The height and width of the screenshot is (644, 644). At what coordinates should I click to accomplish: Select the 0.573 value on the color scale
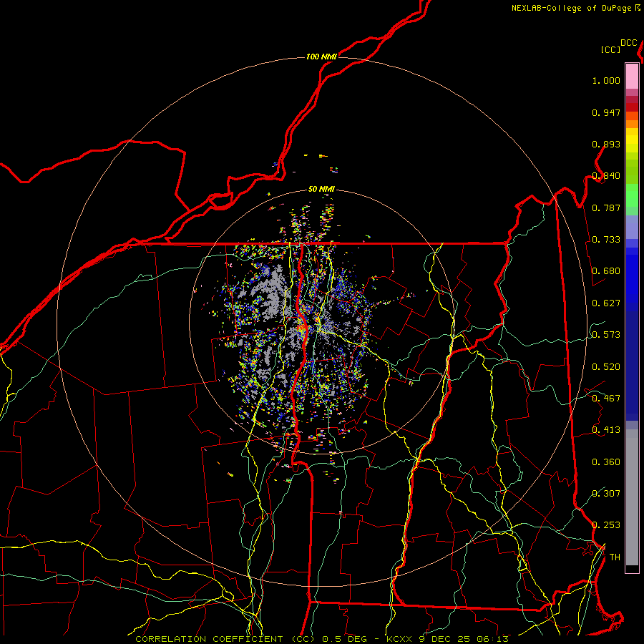[x=606, y=335]
